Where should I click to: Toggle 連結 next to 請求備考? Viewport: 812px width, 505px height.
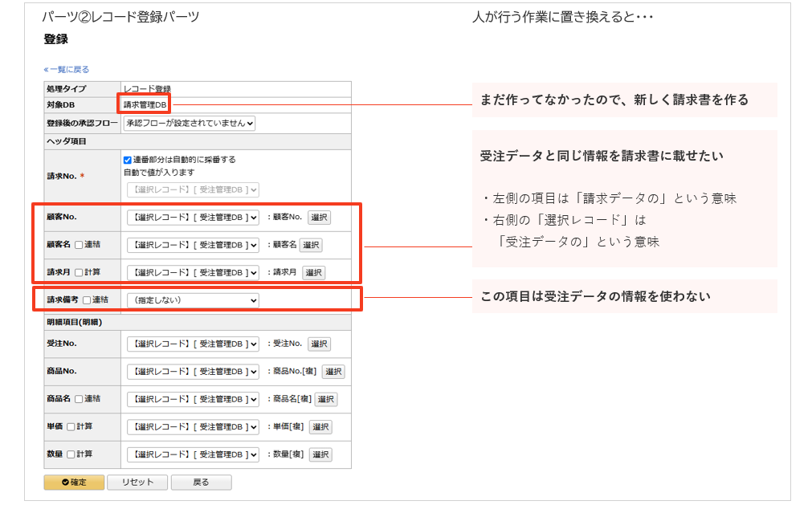(x=86, y=299)
